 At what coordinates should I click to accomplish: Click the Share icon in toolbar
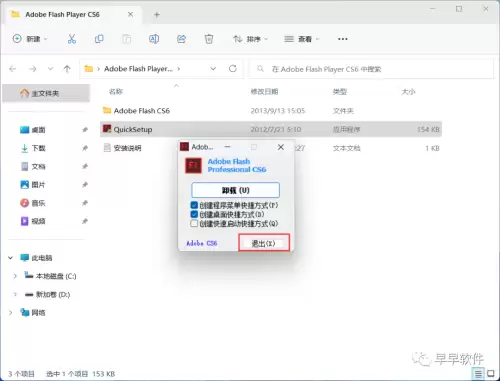[x=181, y=39]
